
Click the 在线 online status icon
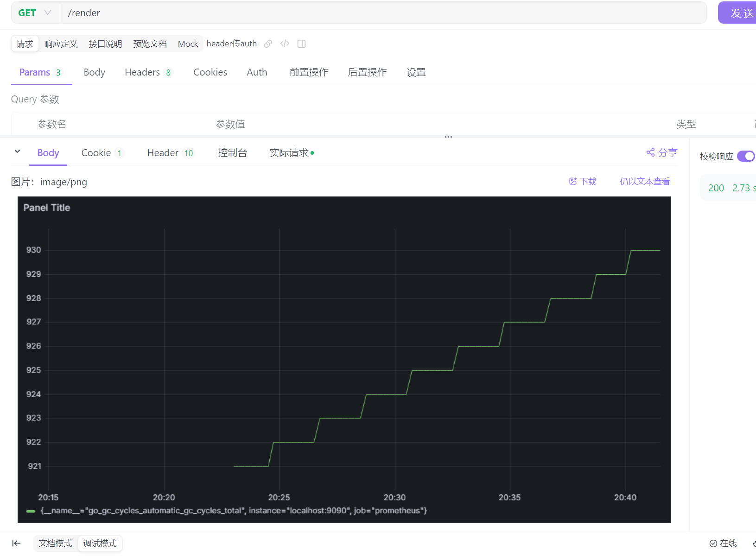(713, 543)
